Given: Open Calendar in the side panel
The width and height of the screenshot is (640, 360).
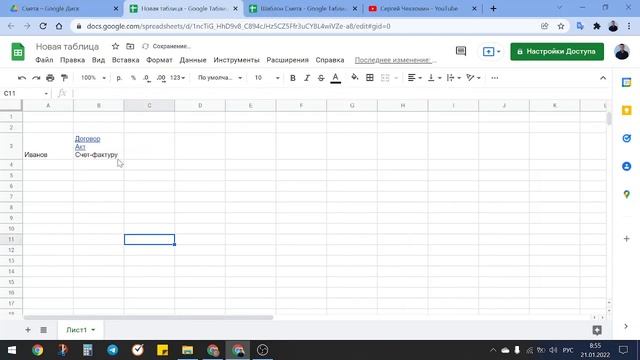Looking at the screenshot, I should pos(627,82).
